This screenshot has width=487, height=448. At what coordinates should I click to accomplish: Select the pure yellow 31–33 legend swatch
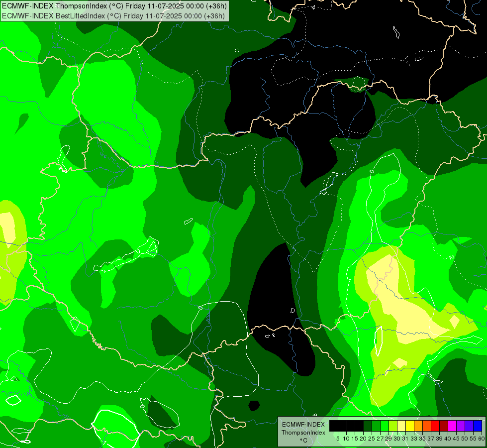pos(410,426)
